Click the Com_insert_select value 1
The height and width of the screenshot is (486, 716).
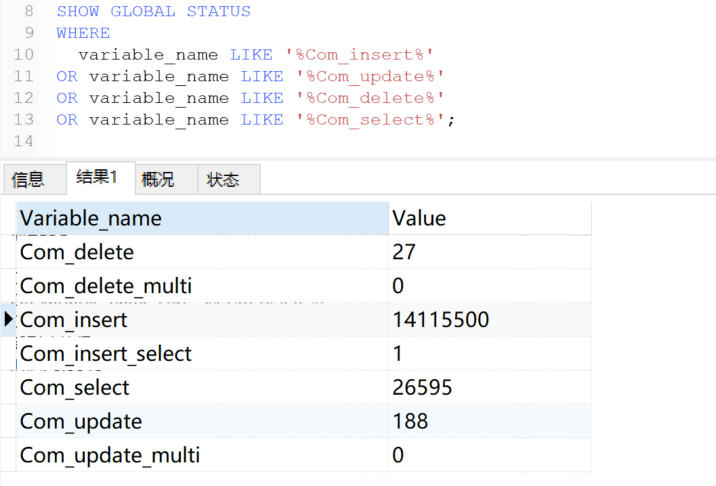coord(490,354)
